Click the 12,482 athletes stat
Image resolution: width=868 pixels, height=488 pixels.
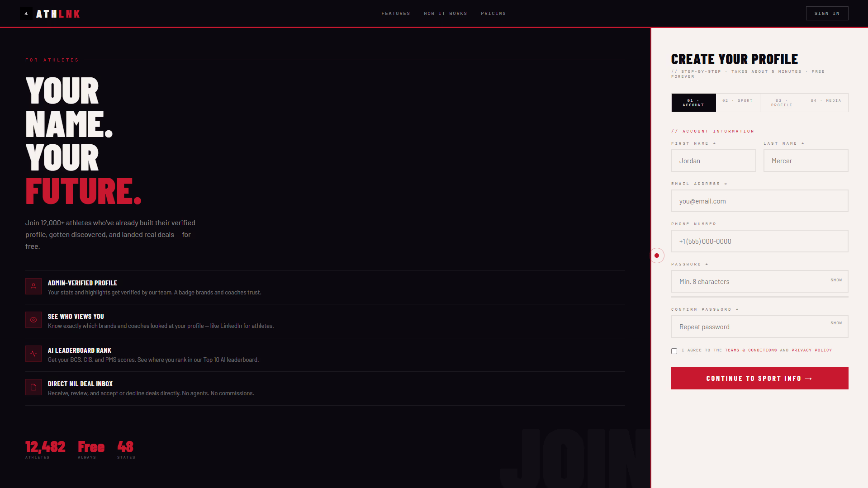point(45,450)
